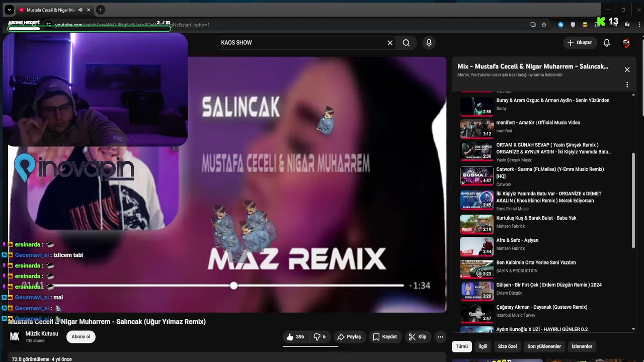Open the tab search dropdown arrow
This screenshot has width=644, height=362.
[x=9, y=10]
